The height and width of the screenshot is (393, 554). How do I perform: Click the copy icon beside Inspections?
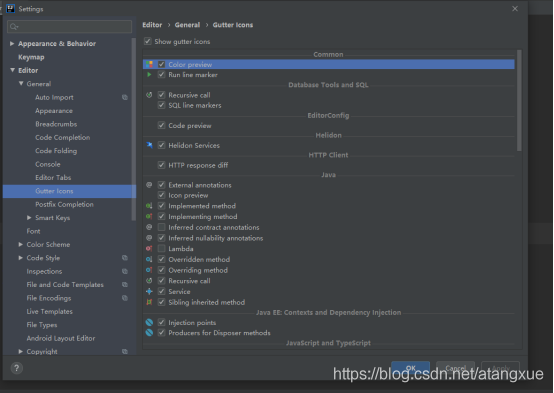tap(125, 271)
